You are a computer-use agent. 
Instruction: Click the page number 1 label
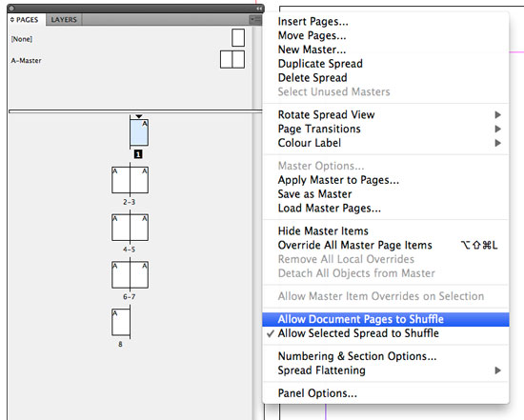click(138, 154)
